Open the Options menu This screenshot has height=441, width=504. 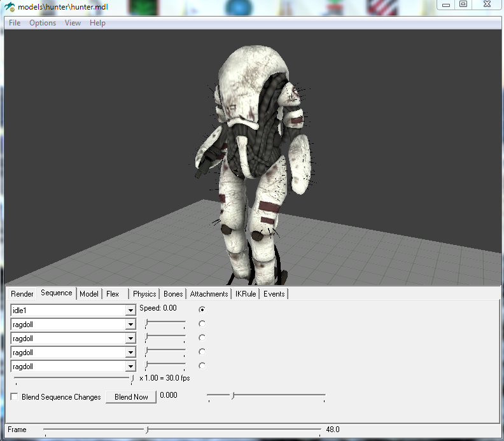click(43, 23)
